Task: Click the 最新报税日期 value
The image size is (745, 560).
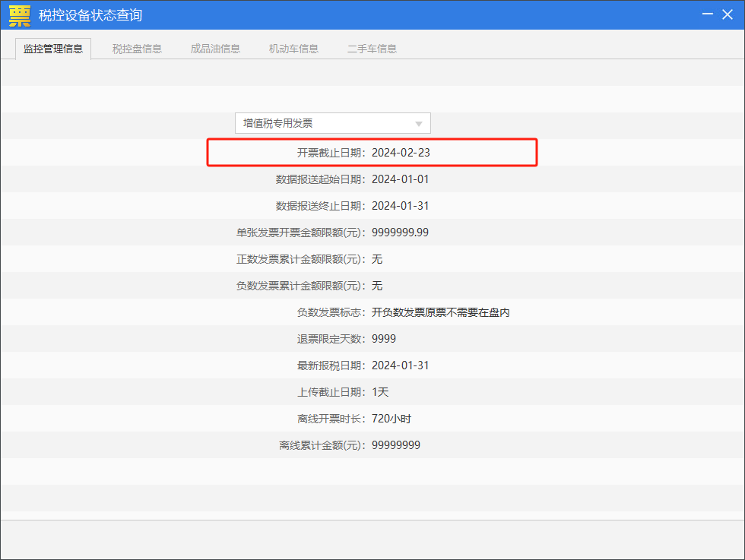Action: tap(400, 365)
